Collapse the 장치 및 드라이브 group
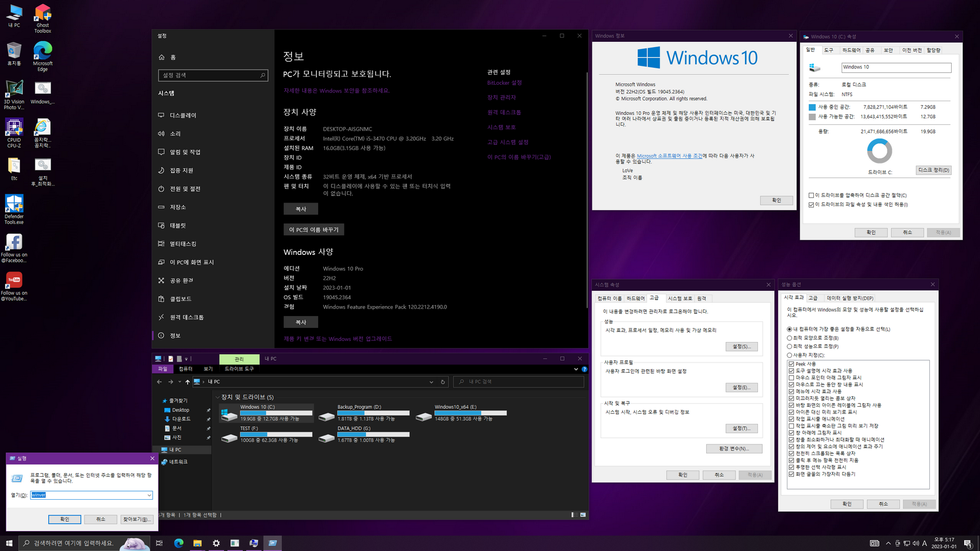Screen dimensions: 980x551 pos(217,397)
